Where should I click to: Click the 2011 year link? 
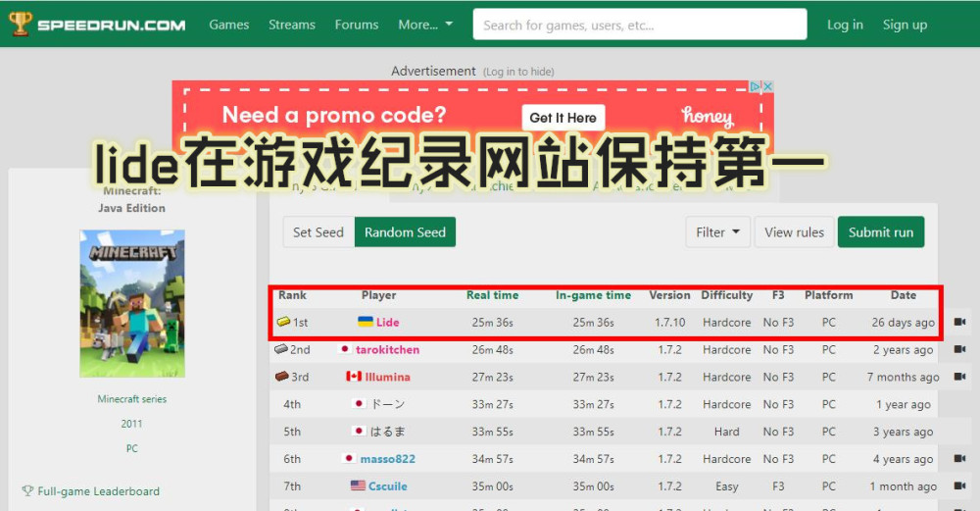click(x=132, y=424)
